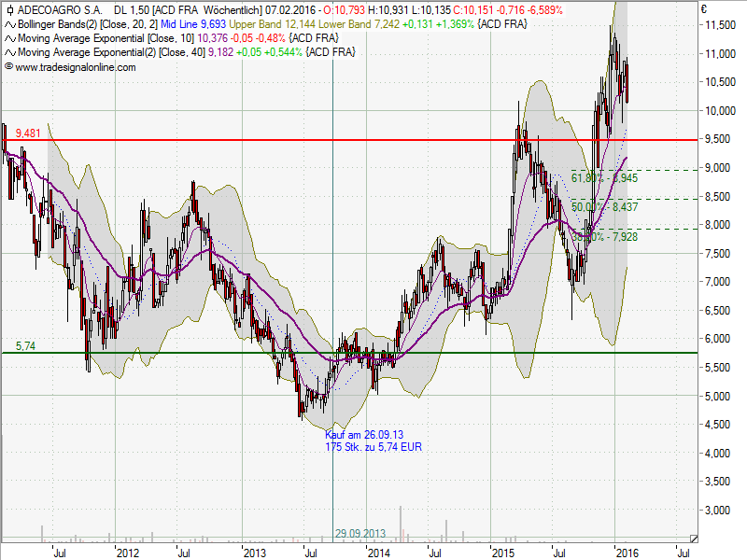
Task: Click the 10,376 EMA 10 value
Action: coord(213,38)
